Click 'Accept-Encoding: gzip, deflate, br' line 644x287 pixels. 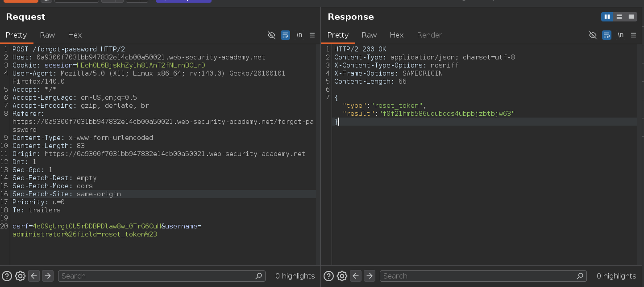click(x=81, y=106)
